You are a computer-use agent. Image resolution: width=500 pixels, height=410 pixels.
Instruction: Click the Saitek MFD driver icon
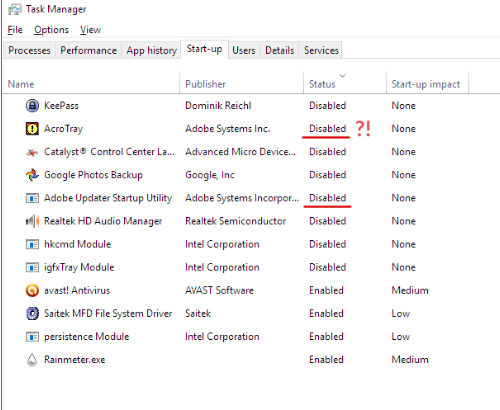click(x=32, y=313)
